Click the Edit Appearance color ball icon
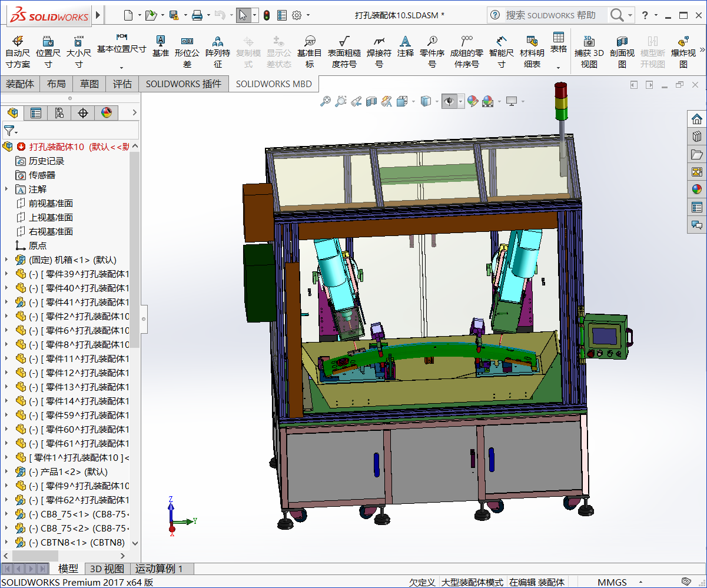This screenshot has width=707, height=588. (x=473, y=102)
